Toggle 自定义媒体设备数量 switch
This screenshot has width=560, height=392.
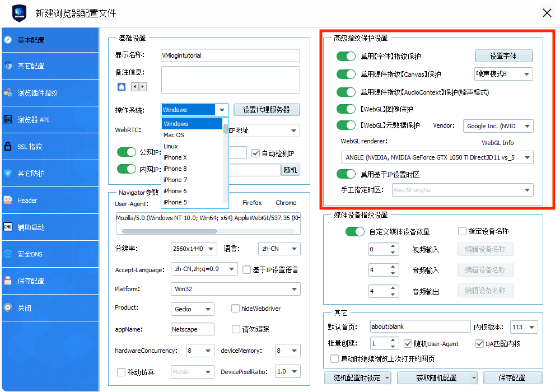[x=354, y=232]
